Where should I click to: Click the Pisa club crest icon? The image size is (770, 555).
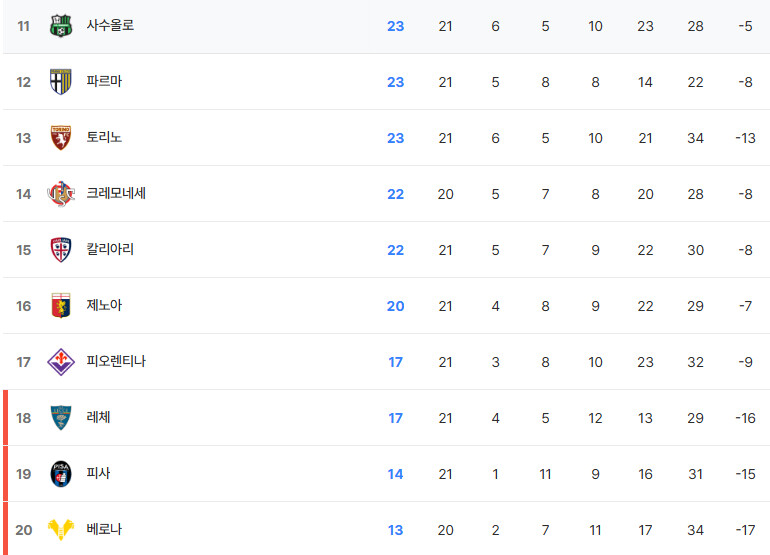tap(61, 474)
